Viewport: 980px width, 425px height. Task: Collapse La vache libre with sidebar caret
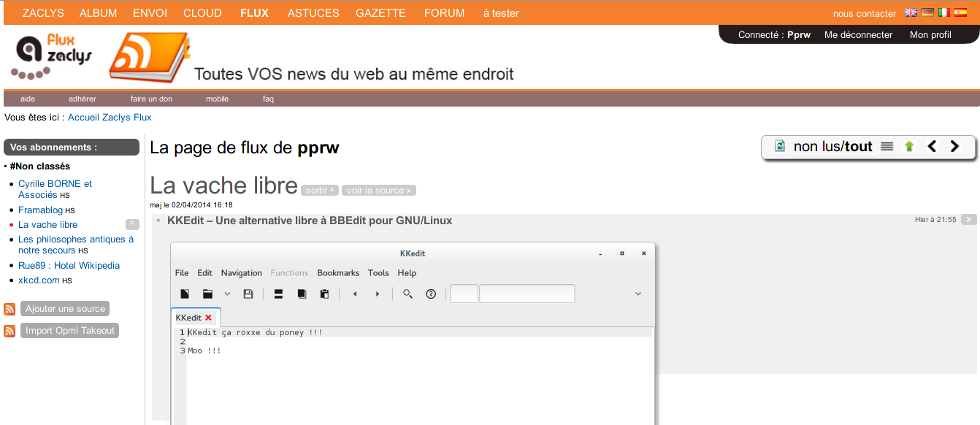click(132, 224)
